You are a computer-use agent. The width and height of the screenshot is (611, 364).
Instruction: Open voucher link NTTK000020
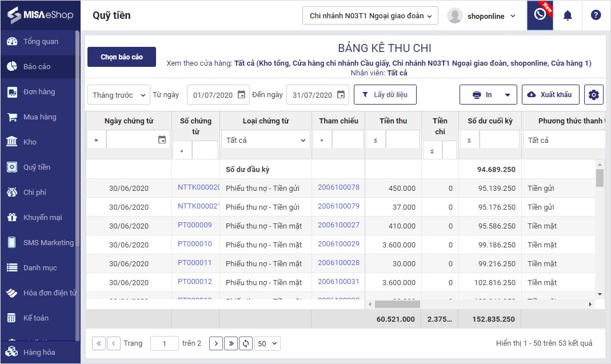pos(198,187)
